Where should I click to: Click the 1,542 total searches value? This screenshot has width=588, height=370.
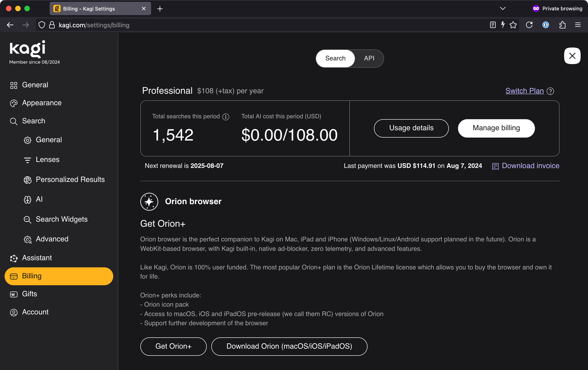tap(173, 135)
